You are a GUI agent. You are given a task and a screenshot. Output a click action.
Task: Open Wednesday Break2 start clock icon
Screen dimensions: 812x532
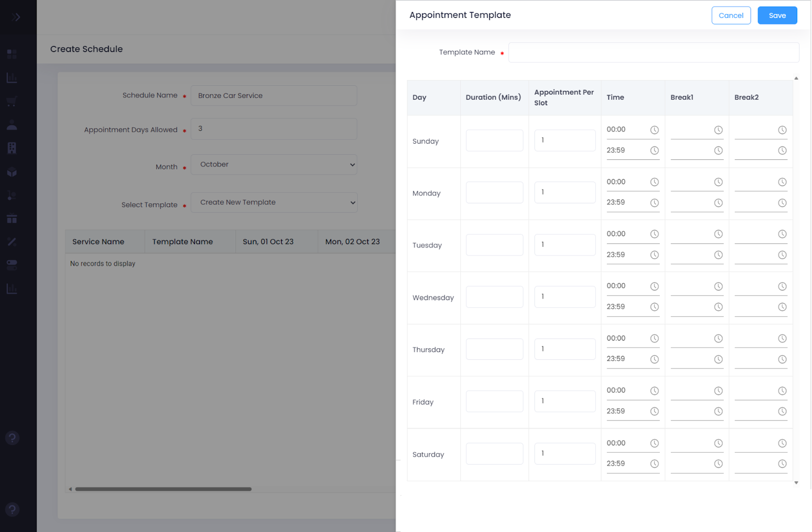pos(782,286)
